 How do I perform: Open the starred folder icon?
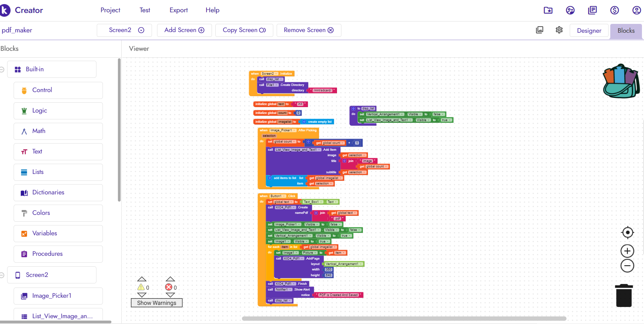pos(548,10)
